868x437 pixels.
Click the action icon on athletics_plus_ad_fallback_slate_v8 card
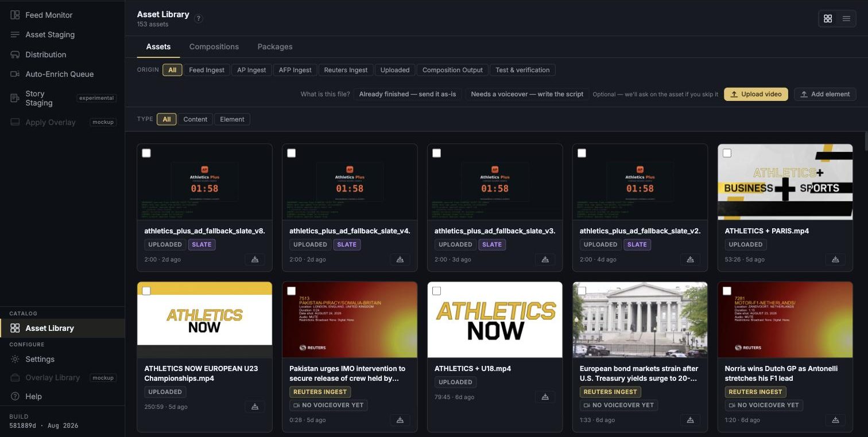click(x=255, y=259)
